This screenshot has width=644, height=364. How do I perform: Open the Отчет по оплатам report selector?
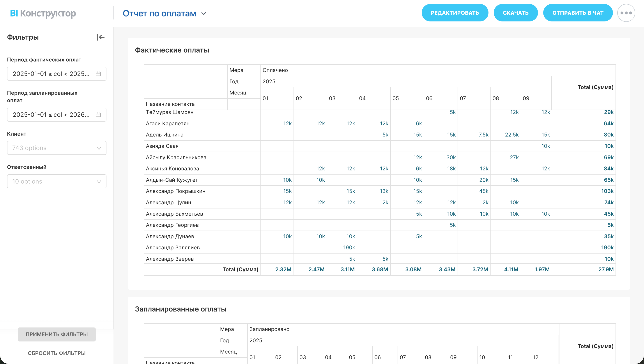(x=164, y=14)
